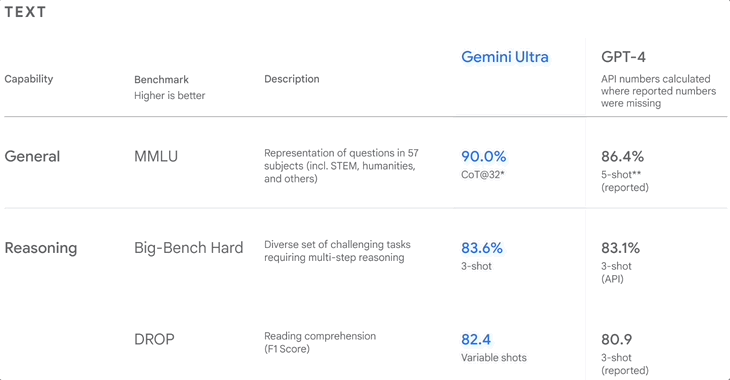
Task: Click the Gemini Ultra column heading
Action: click(505, 57)
